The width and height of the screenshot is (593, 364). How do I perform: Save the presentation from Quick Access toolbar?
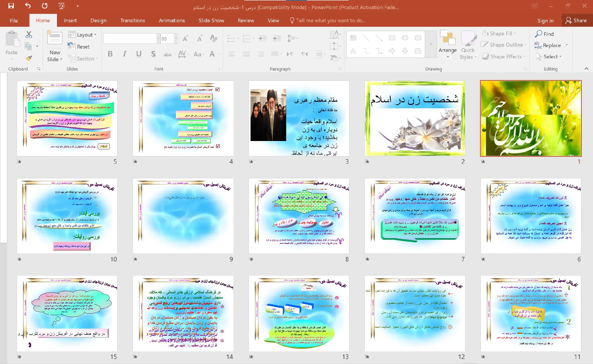point(11,6)
